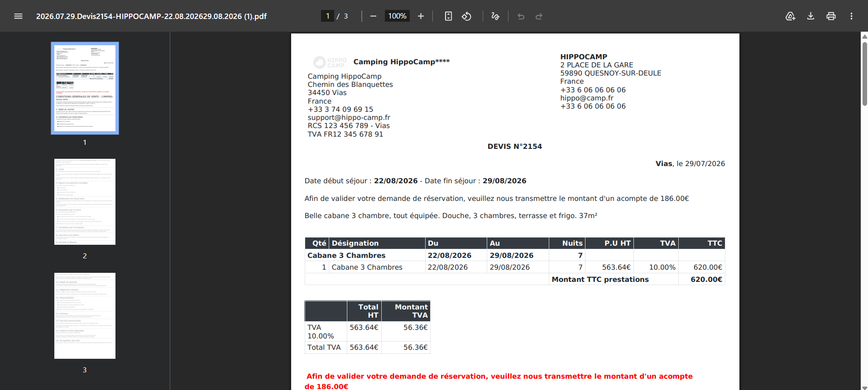Click the TVA FR12 345 678 91 line
Image resolution: width=868 pixels, height=390 pixels.
tap(345, 134)
